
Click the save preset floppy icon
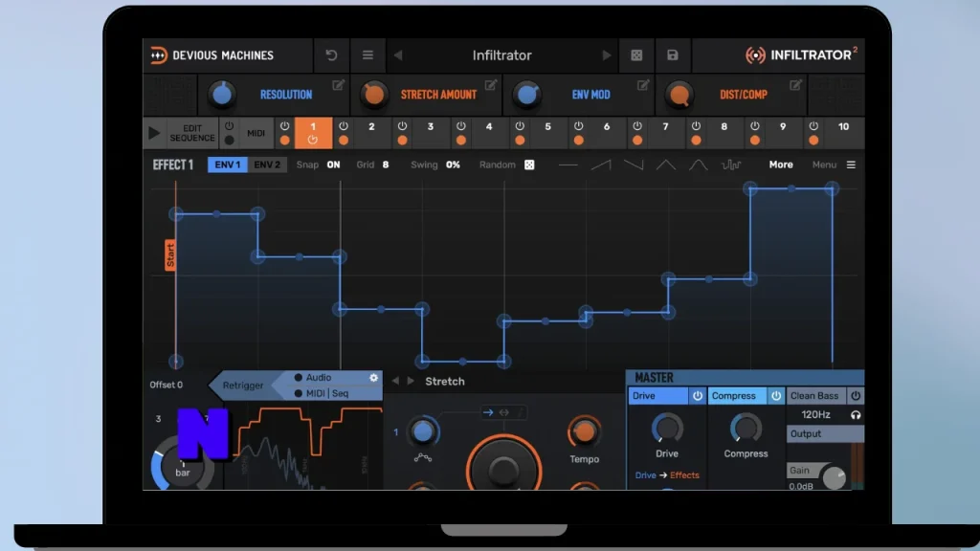pyautogui.click(x=673, y=55)
